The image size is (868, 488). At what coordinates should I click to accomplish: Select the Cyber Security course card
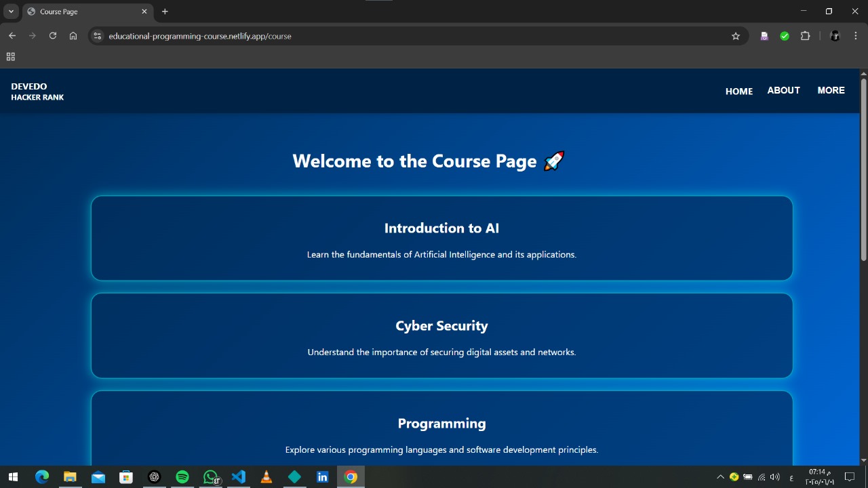tap(441, 335)
